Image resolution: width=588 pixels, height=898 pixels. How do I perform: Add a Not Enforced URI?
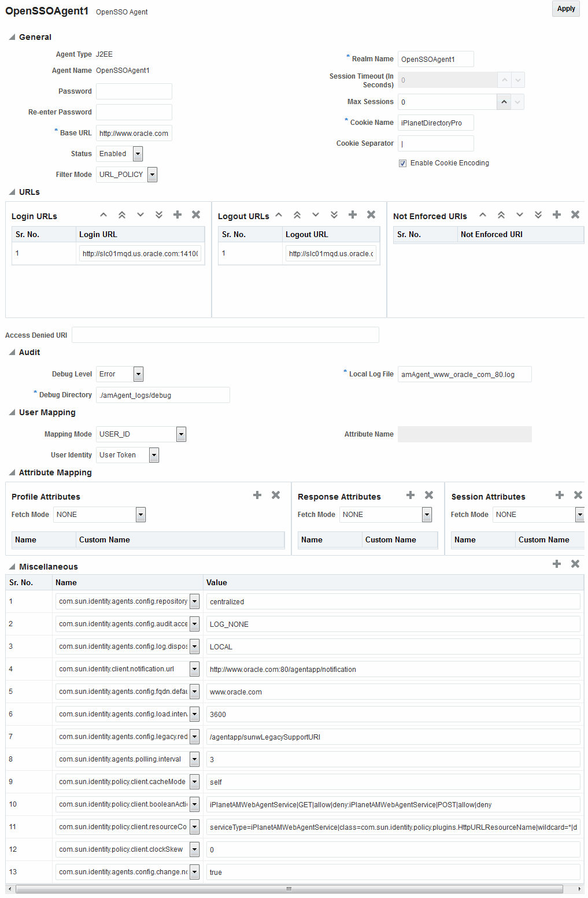point(557,215)
